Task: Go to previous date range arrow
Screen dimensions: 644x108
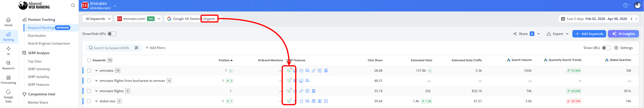Action: click(631, 19)
